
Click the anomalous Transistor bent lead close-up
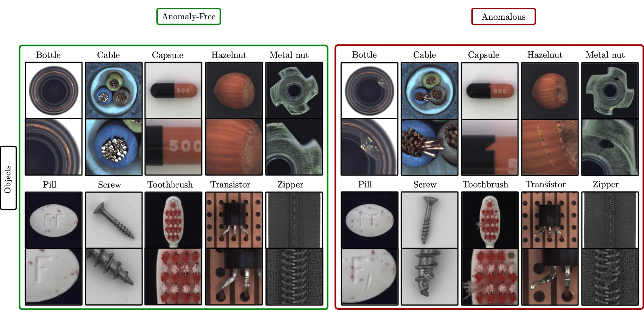[550, 277]
